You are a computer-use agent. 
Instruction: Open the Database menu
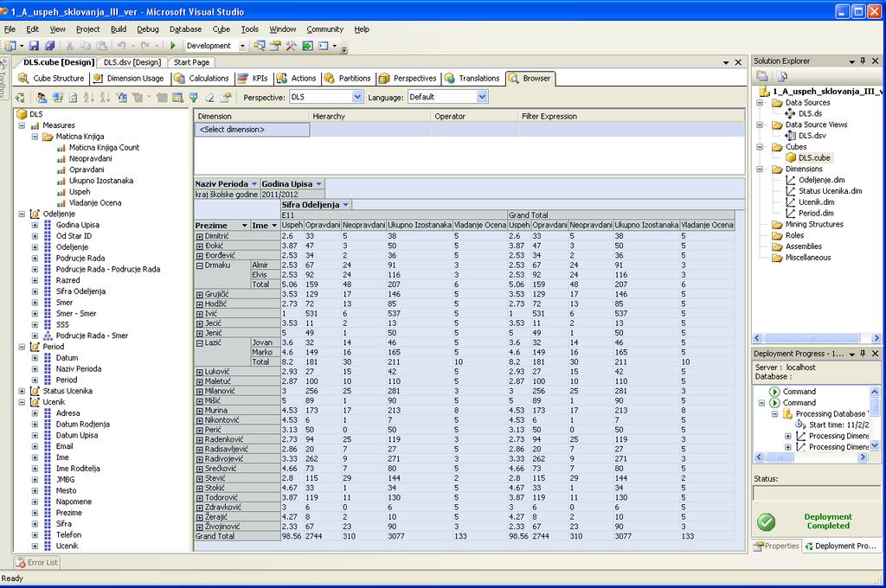[x=185, y=29]
